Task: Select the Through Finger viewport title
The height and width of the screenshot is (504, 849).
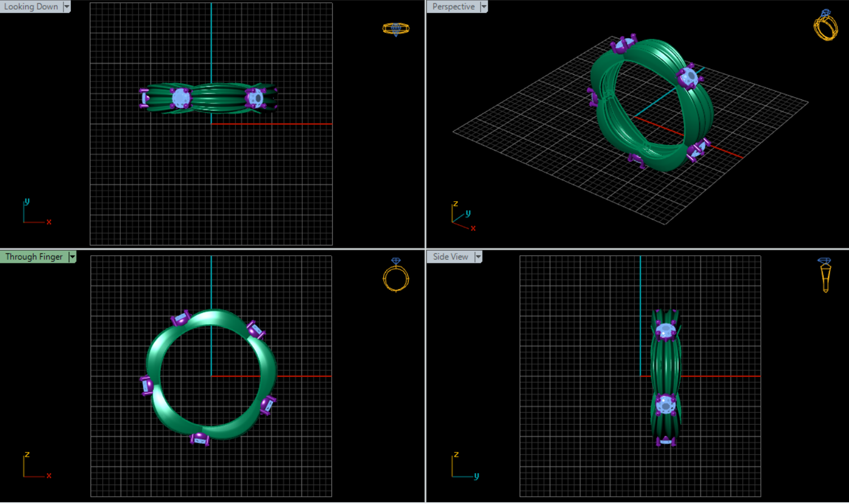Action: point(34,257)
